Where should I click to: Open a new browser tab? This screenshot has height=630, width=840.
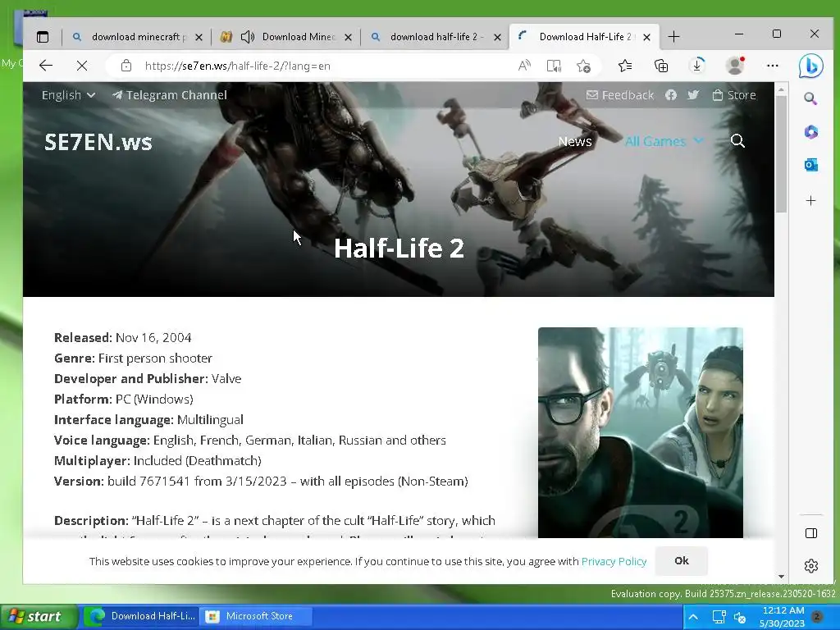(x=674, y=37)
